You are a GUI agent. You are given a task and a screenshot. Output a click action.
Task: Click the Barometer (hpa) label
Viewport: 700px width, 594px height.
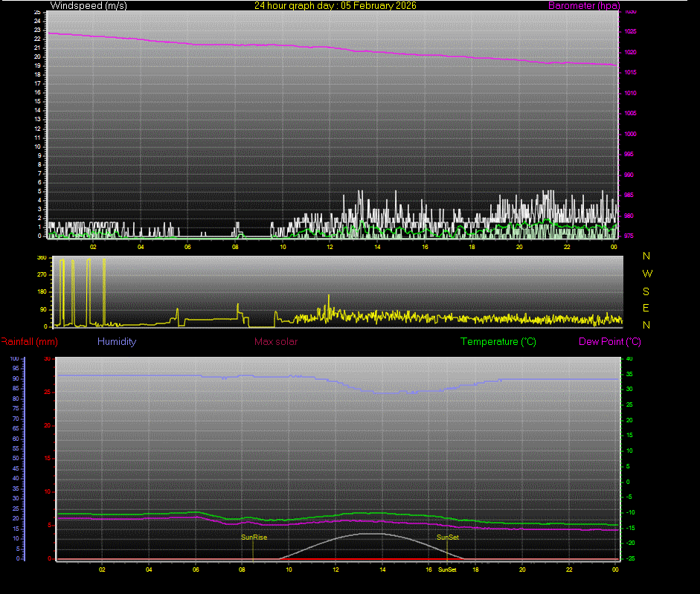pos(584,5)
